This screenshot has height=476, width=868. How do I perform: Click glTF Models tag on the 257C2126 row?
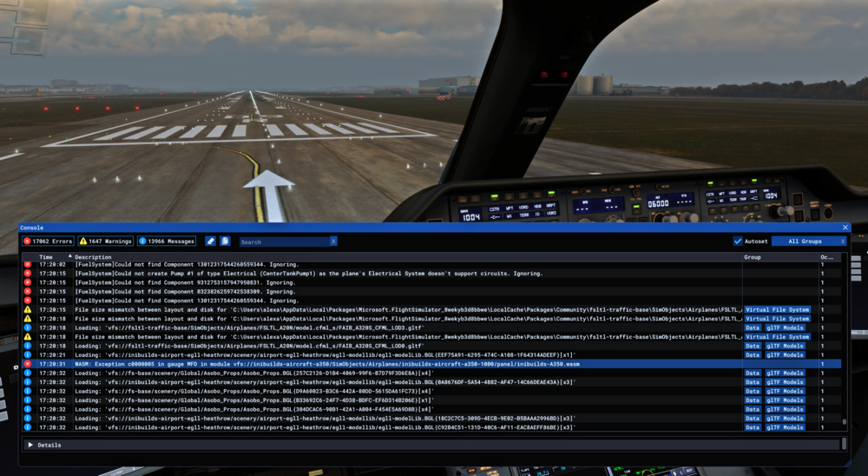pos(785,373)
